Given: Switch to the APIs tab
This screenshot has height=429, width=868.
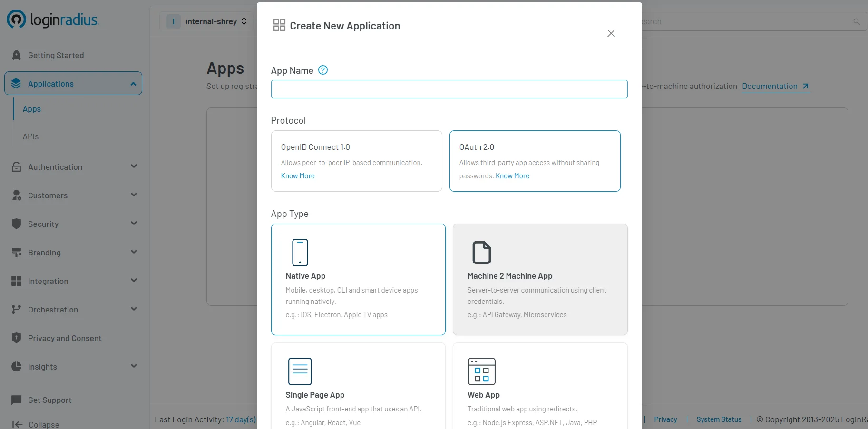Looking at the screenshot, I should point(30,136).
